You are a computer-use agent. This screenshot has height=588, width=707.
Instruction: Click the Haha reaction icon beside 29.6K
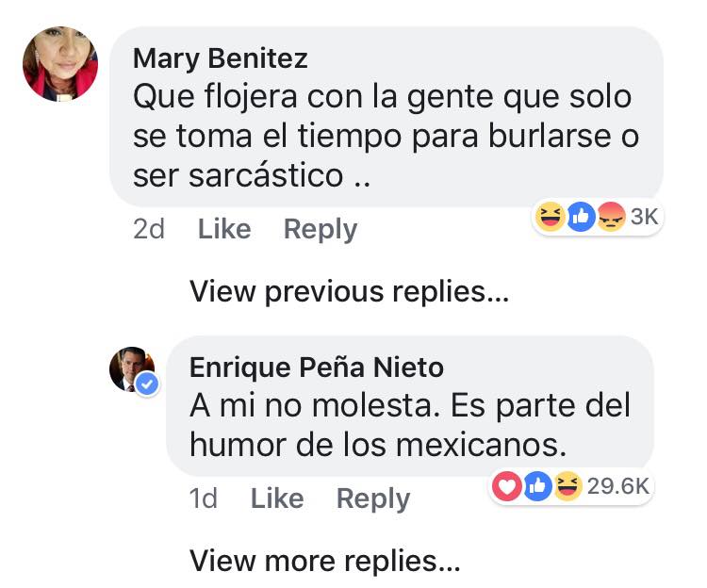pyautogui.click(x=567, y=486)
